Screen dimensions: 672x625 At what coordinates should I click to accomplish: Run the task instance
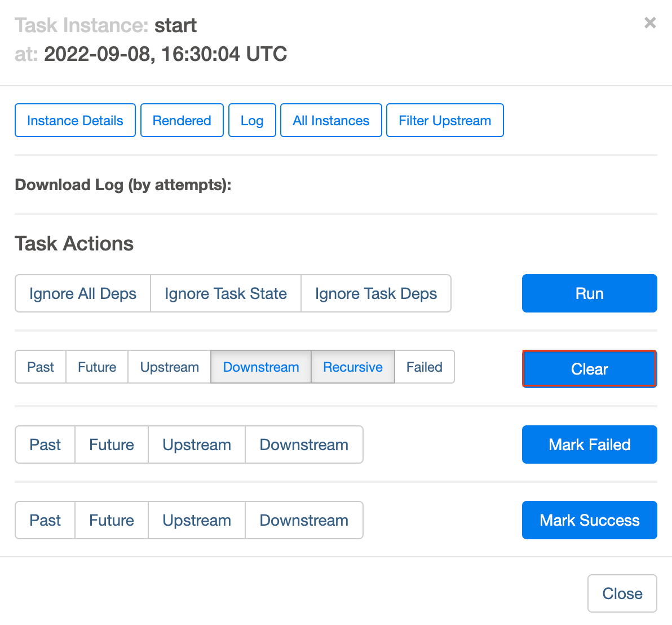coord(589,293)
